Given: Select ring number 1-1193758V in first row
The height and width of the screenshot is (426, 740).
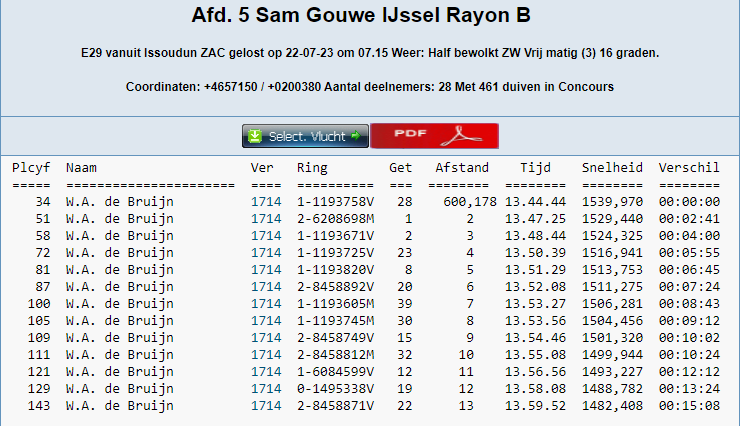Looking at the screenshot, I should point(335,202).
